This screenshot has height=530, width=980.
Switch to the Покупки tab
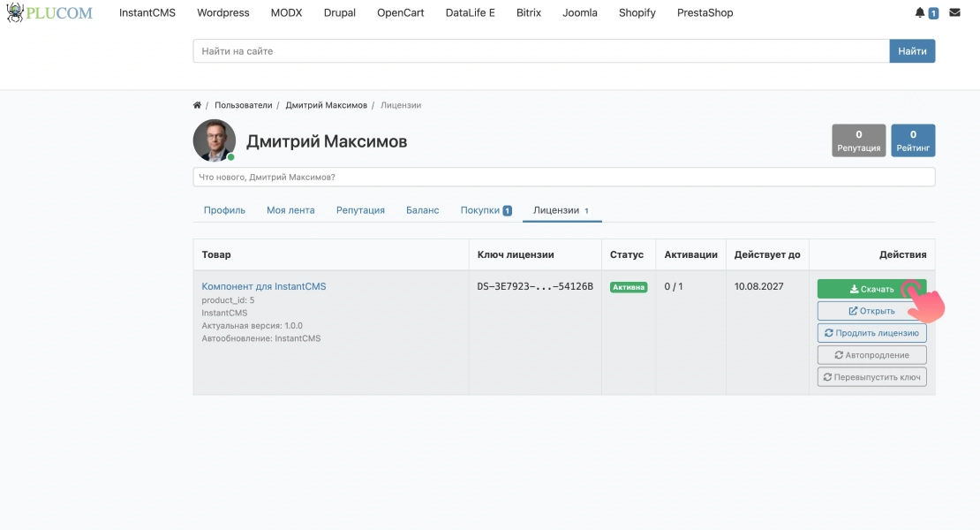(486, 210)
